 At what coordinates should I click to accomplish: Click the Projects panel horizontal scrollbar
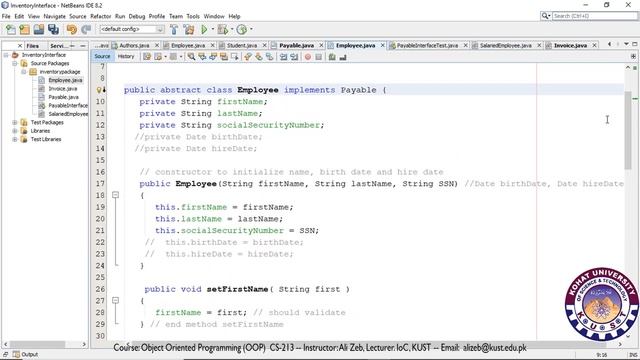click(x=37, y=344)
